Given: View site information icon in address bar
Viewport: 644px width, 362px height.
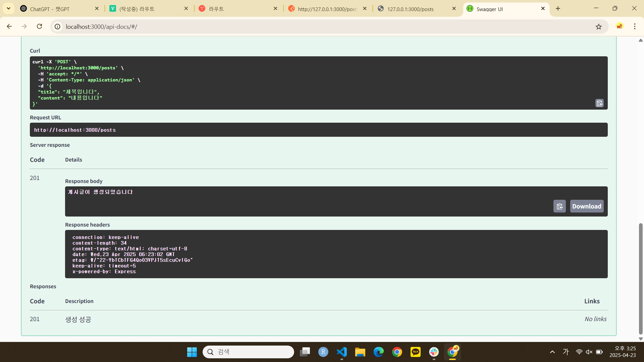Looking at the screenshot, I should click(58, 26).
